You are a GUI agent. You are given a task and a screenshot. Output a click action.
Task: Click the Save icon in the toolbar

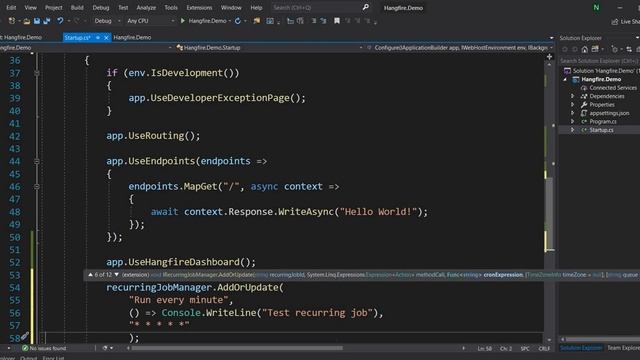(x=37, y=21)
